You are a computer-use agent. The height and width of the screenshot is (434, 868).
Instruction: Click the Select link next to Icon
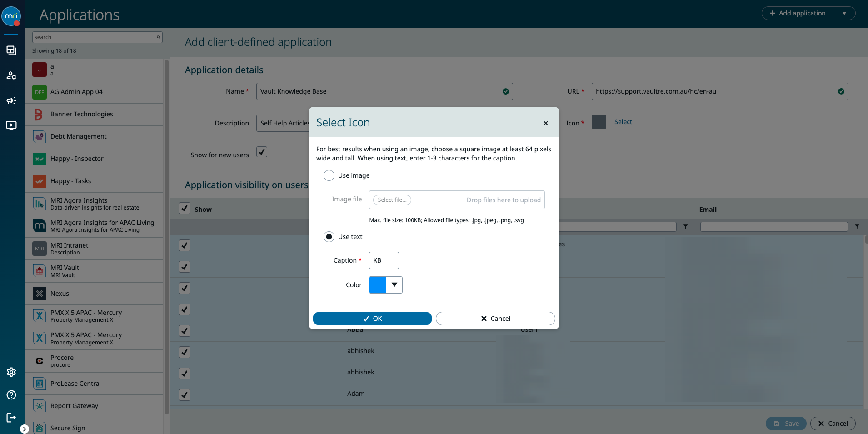click(x=623, y=121)
